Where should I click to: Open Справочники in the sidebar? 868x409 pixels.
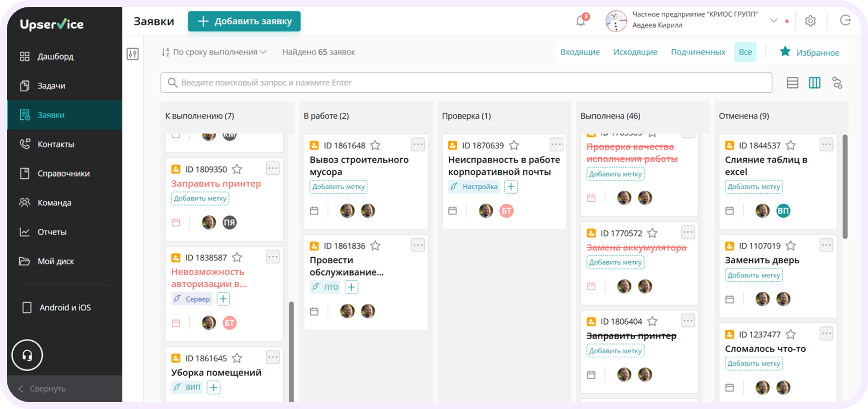[65, 173]
